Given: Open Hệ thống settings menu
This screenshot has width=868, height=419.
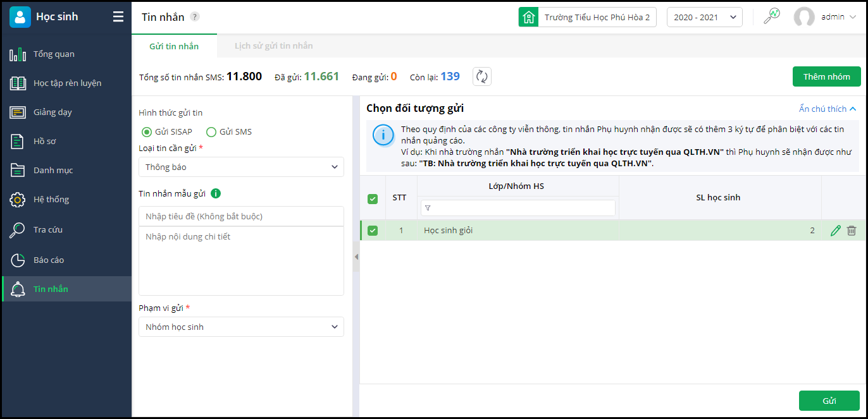Looking at the screenshot, I should pos(66,199).
